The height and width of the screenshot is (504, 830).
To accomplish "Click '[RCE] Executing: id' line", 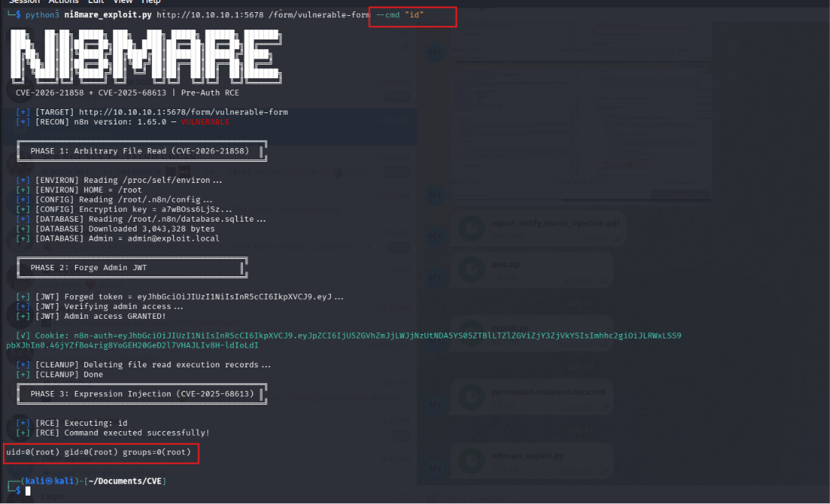I will pyautogui.click(x=71, y=423).
